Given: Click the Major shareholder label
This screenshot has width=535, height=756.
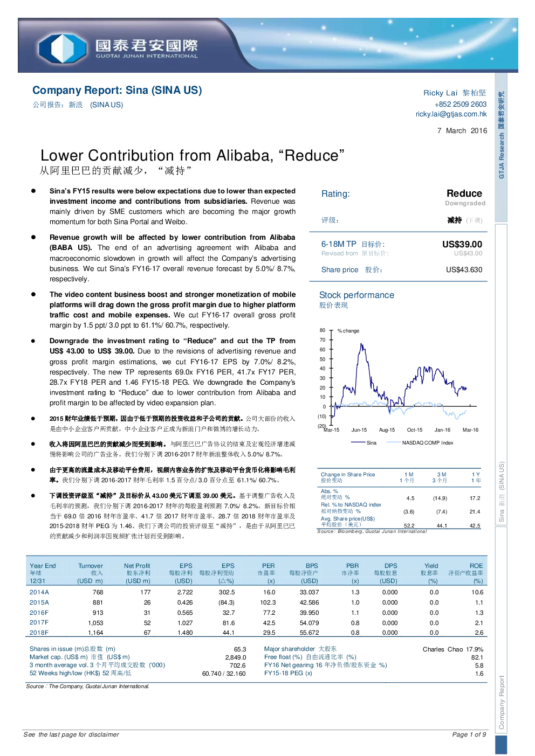Looking at the screenshot, I should [300, 649].
